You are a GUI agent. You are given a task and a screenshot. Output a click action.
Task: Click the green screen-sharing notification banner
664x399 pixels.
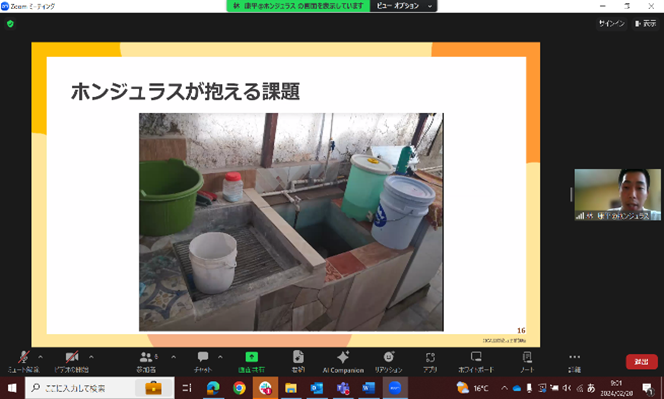[298, 6]
